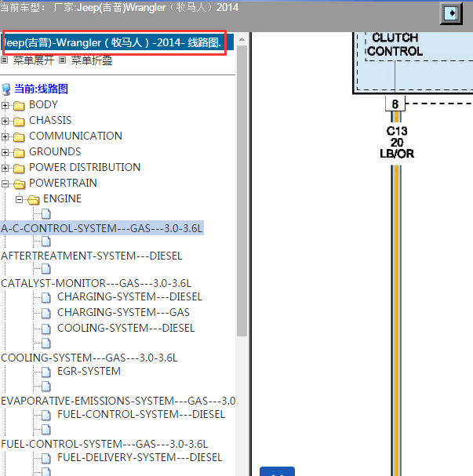Click the scrollbar up arrow

pyautogui.click(x=242, y=39)
